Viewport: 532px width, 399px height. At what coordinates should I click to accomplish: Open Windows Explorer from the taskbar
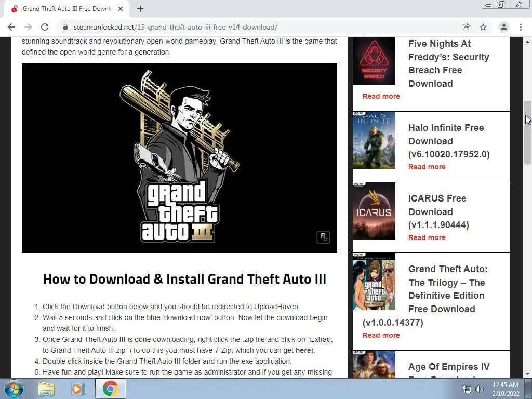pyautogui.click(x=46, y=389)
